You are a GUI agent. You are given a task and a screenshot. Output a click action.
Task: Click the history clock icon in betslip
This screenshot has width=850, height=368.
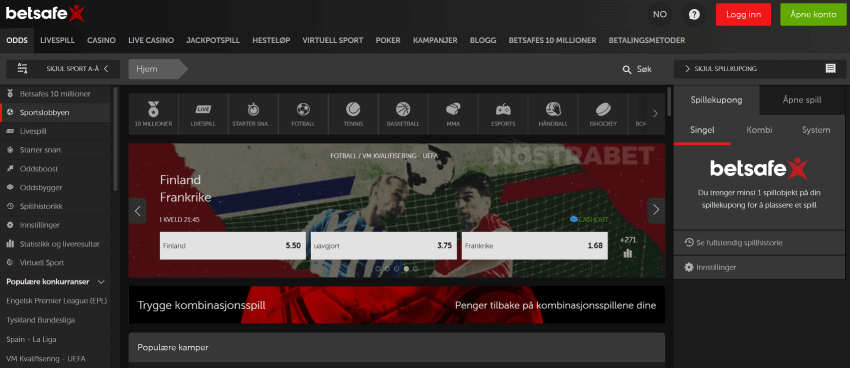pos(689,243)
